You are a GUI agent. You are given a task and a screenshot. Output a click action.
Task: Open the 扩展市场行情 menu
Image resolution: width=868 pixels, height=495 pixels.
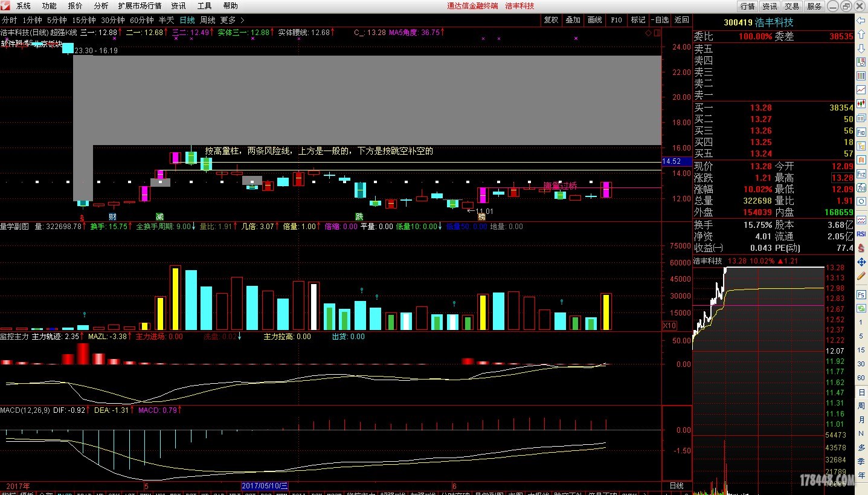pyautogui.click(x=140, y=6)
